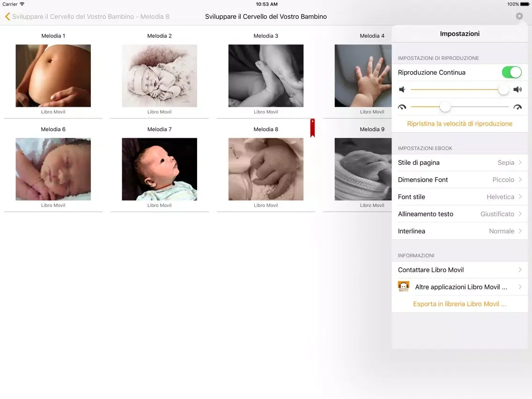The image size is (532, 399).
Task: Click the Melodia 3 title text
Action: tap(266, 36)
